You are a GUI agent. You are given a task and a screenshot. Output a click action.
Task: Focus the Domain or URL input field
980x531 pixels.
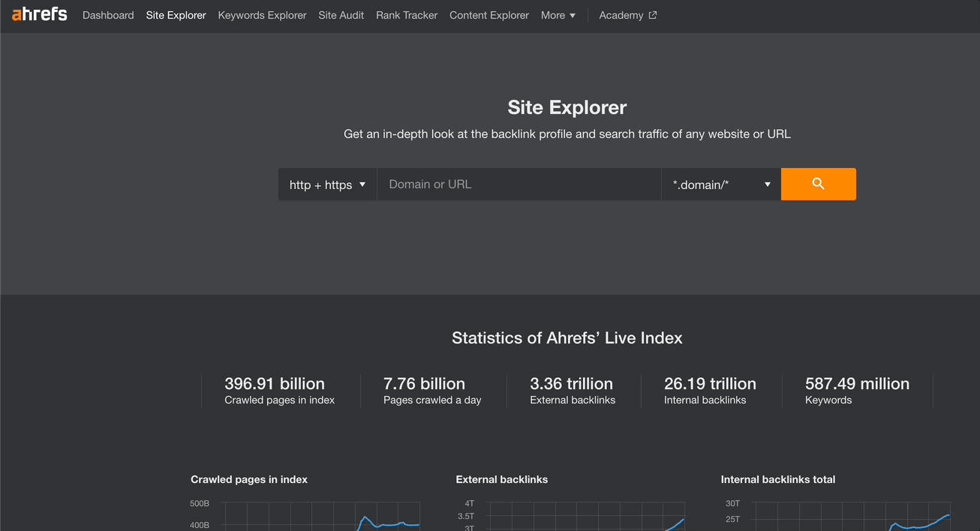click(519, 184)
